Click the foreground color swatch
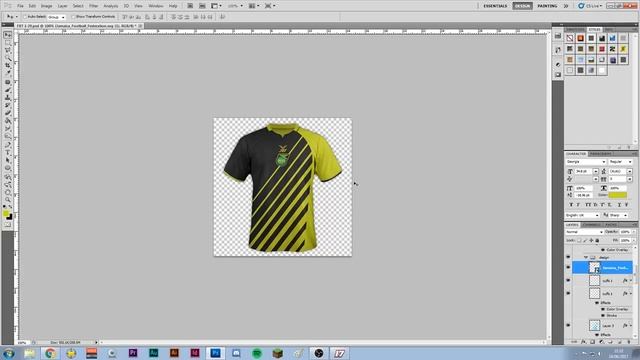 tap(6, 213)
